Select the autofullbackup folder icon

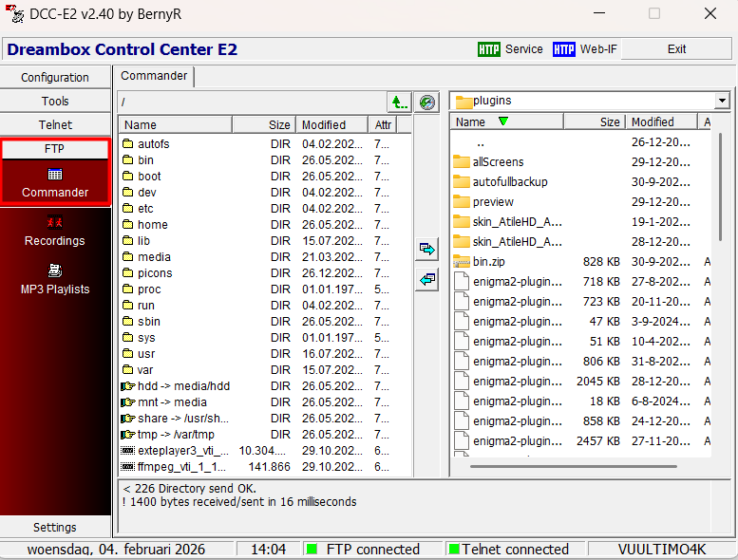coord(462,181)
